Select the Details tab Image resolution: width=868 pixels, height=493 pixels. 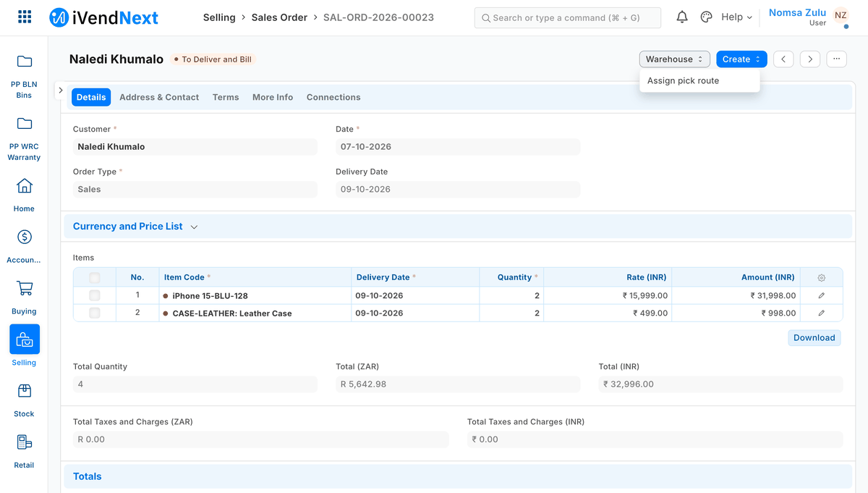point(91,97)
